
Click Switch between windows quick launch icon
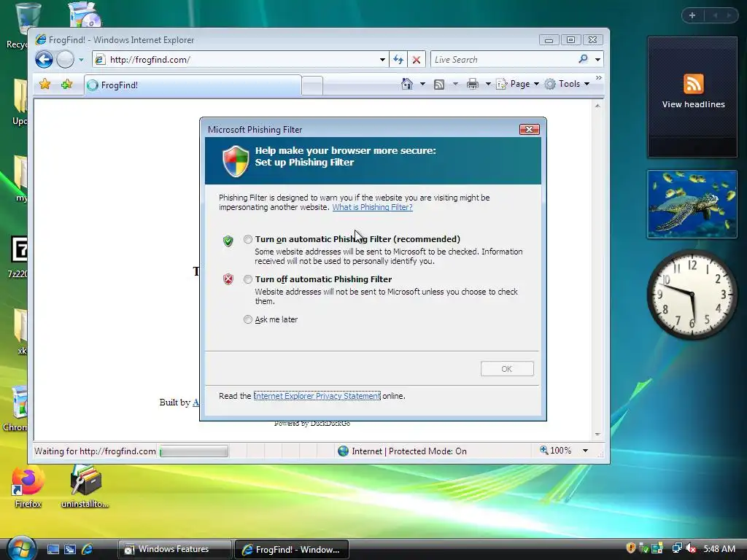(70, 549)
